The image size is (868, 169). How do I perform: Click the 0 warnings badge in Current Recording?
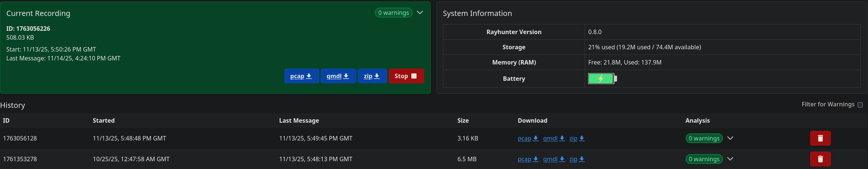click(x=393, y=13)
